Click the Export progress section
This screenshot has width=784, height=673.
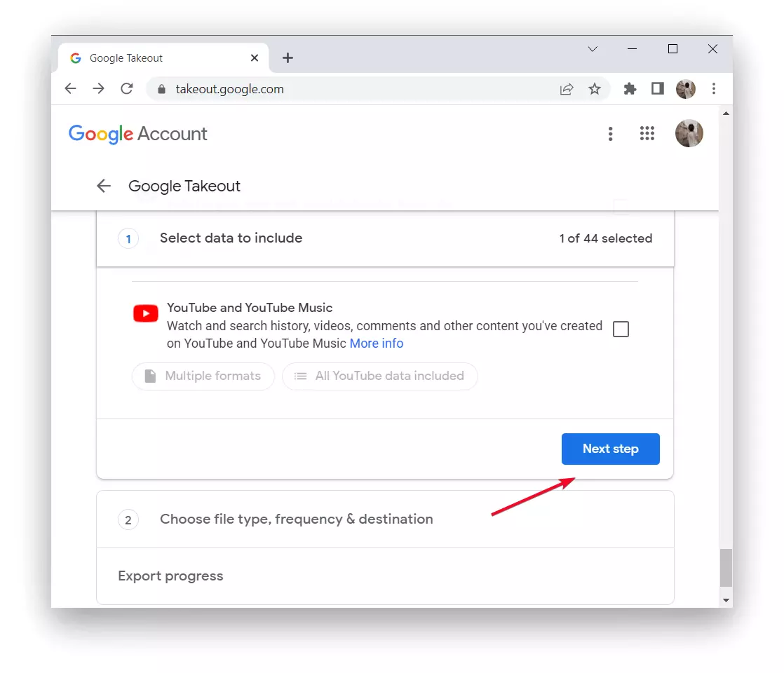(385, 576)
